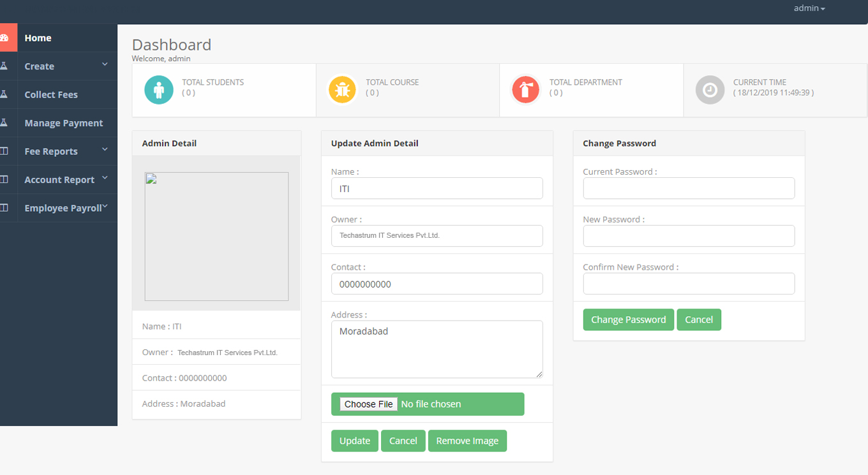
Task: Click the Update button
Action: [355, 441]
